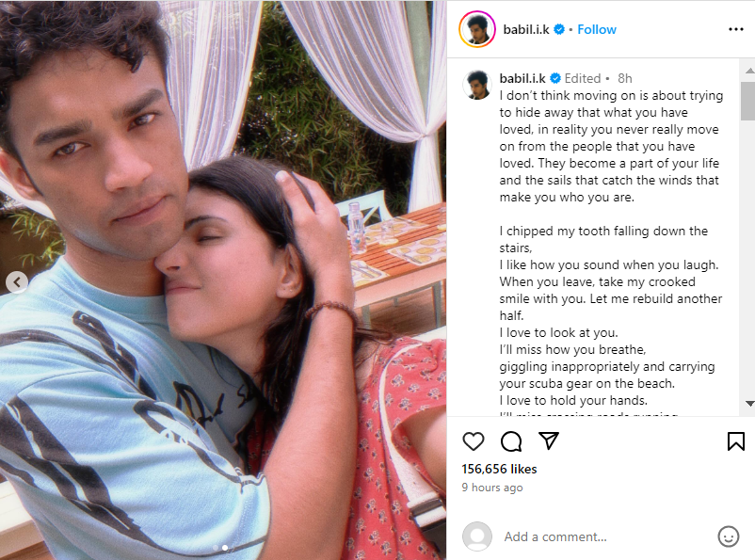This screenshot has height=560, width=755.
Task: Focus the Add a comment field
Action: (x=605, y=536)
